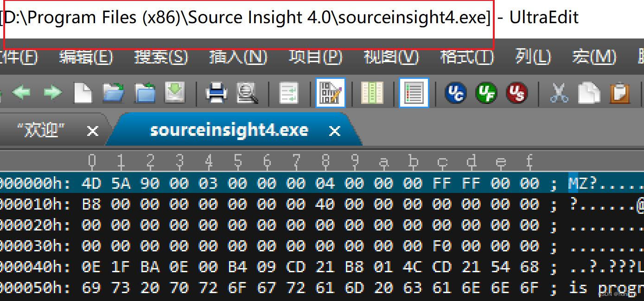
Task: Close the 欢迎 tab with its x
Action: coord(93,131)
